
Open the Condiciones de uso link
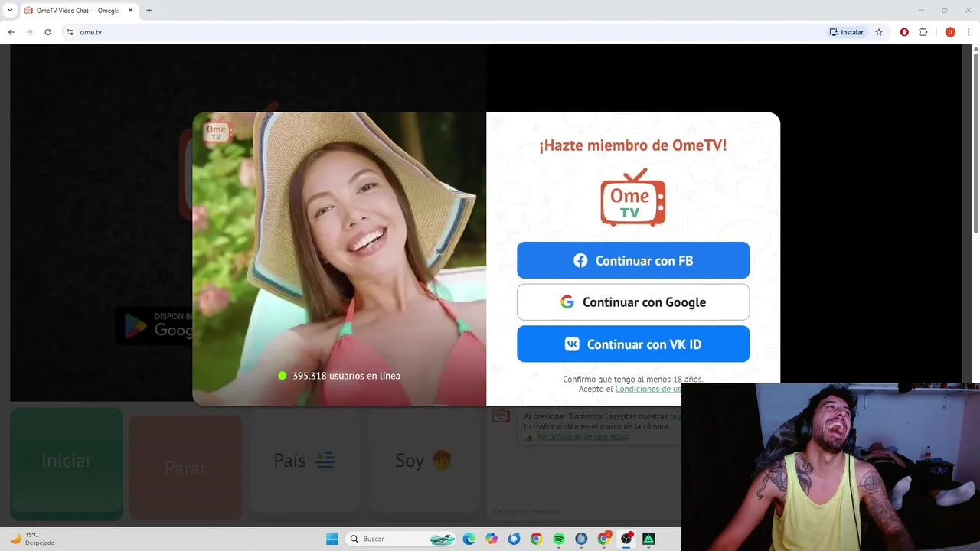[648, 389]
